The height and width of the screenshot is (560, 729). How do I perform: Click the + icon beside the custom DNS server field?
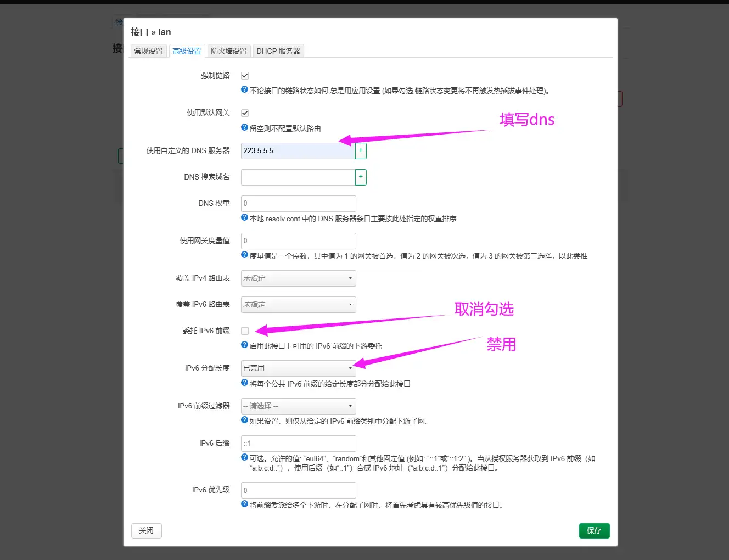pos(361,150)
